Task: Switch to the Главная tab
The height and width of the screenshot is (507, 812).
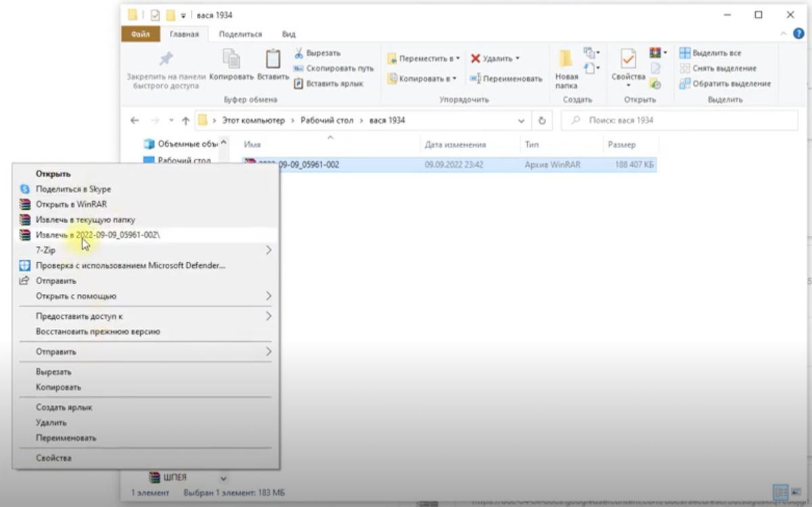Action: (x=184, y=34)
